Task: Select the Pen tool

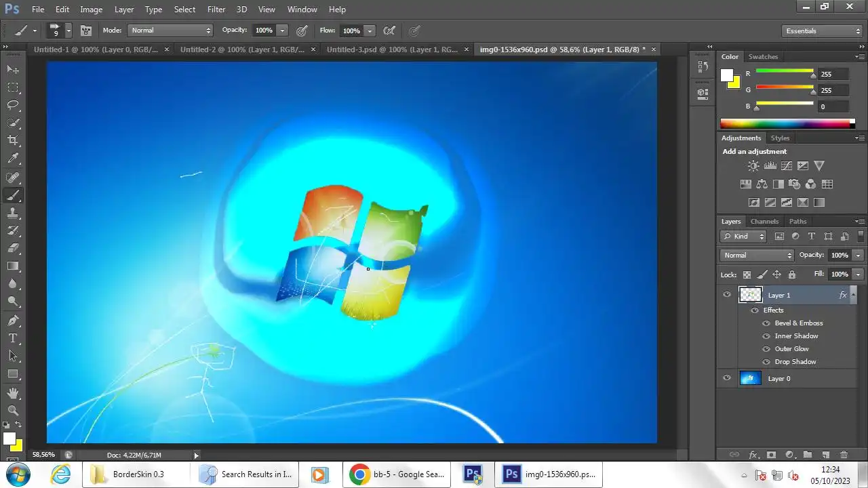Action: [13, 321]
